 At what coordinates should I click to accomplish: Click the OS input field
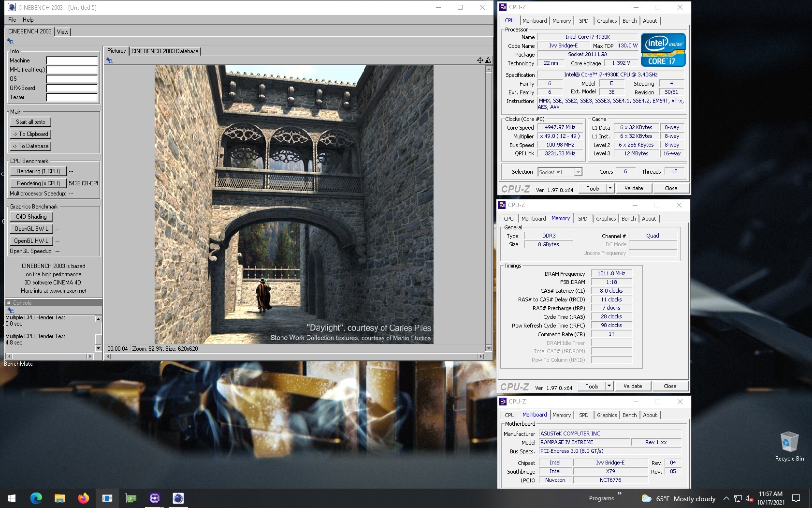pos(72,79)
